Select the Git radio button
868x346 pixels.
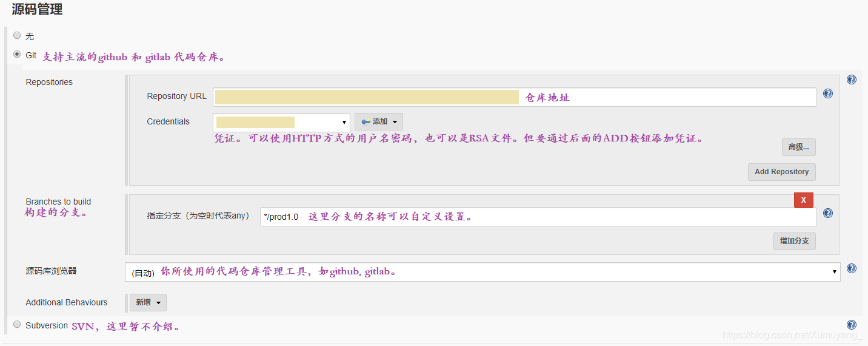click(x=17, y=54)
